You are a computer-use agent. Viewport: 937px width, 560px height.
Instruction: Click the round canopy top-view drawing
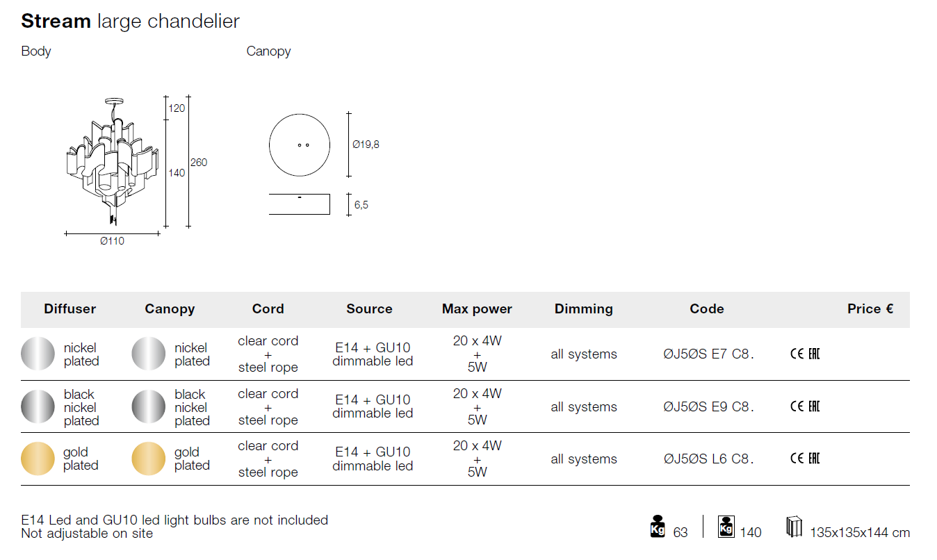click(x=300, y=145)
